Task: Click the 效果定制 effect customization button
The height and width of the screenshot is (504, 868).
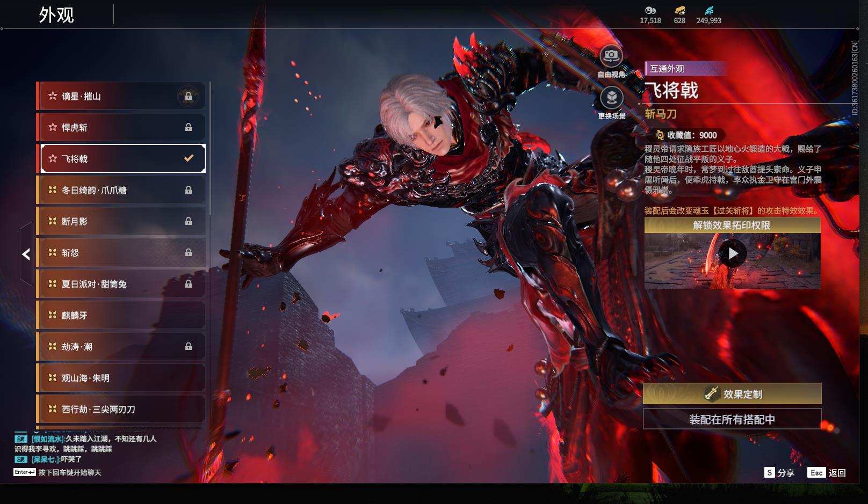Action: (x=732, y=394)
